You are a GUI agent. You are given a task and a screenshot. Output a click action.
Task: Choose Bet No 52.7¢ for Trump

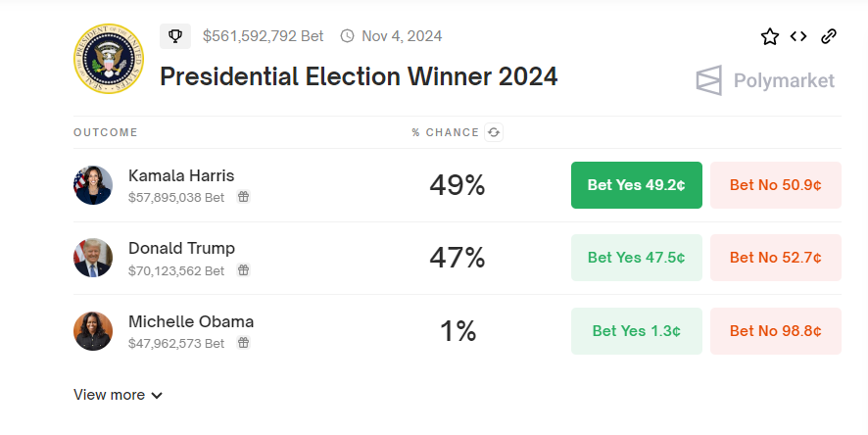coord(775,258)
